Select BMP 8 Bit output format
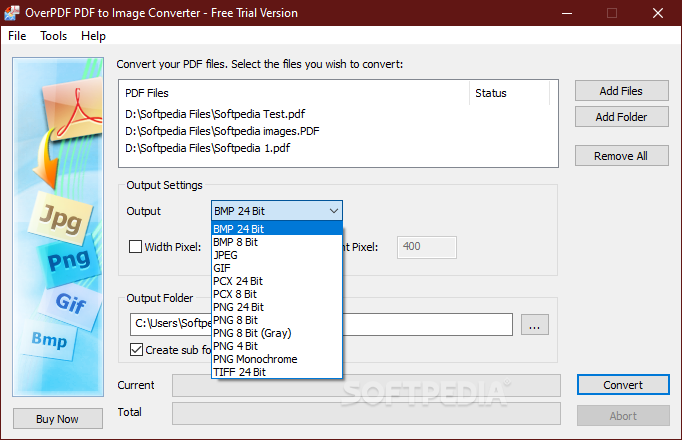The height and width of the screenshot is (440, 682). (x=277, y=242)
